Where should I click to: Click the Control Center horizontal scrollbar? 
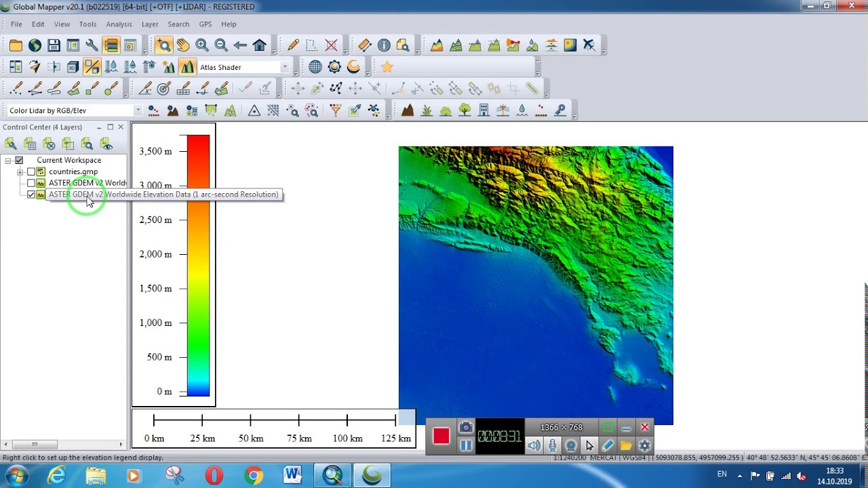click(64, 445)
